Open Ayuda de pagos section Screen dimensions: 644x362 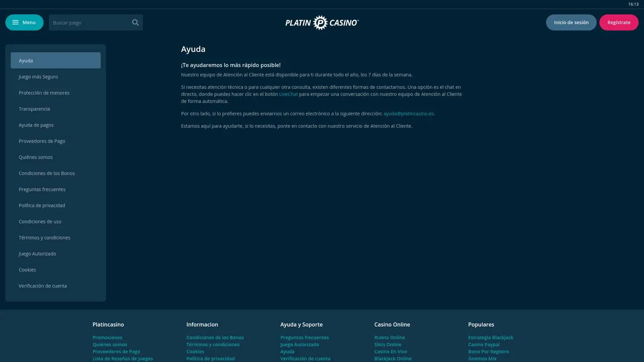pyautogui.click(x=55, y=125)
